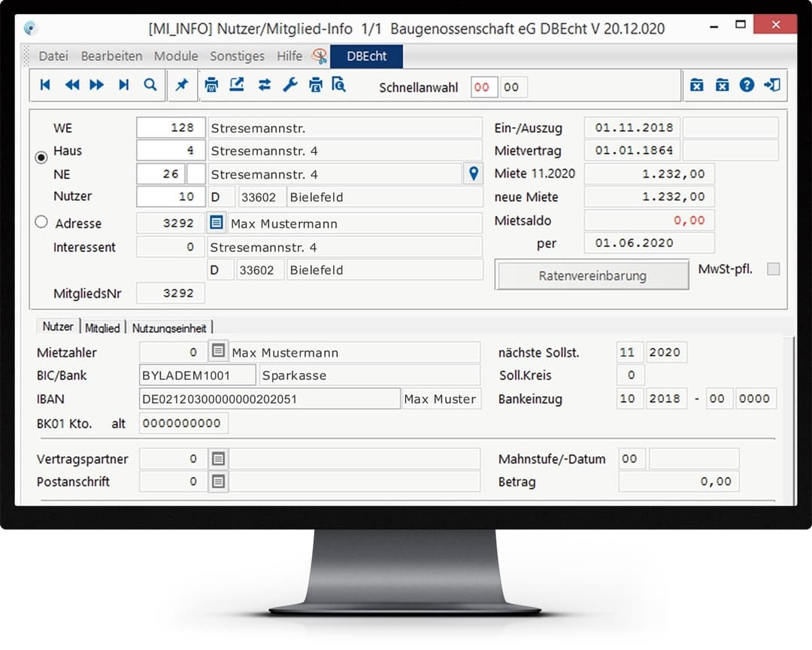This screenshot has height=650, width=812.
Task: Click the Betrag value 0,00
Action: pos(678,481)
